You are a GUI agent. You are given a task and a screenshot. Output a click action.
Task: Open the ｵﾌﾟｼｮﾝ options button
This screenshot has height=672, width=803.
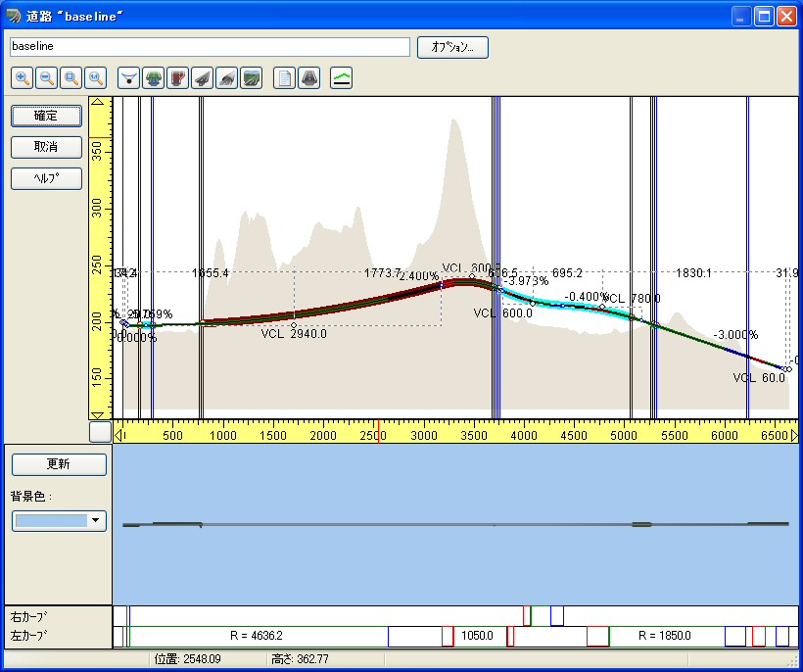(x=452, y=47)
